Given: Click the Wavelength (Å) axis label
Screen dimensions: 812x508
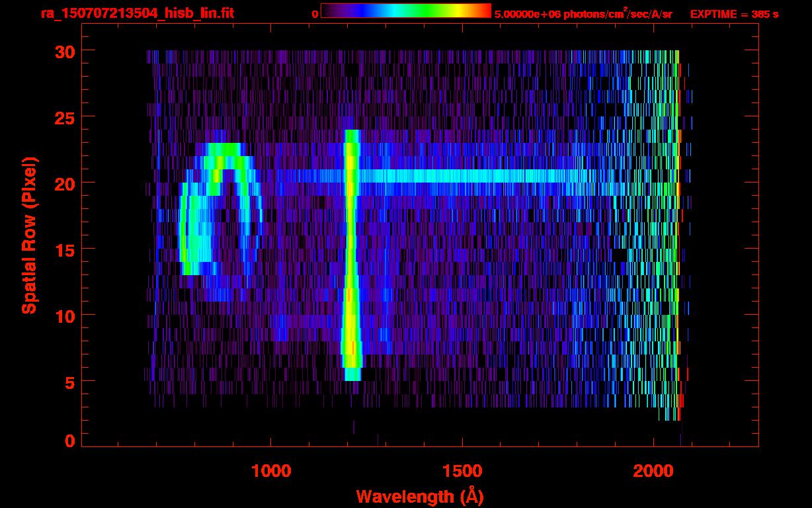Looking at the screenshot, I should click(419, 496).
